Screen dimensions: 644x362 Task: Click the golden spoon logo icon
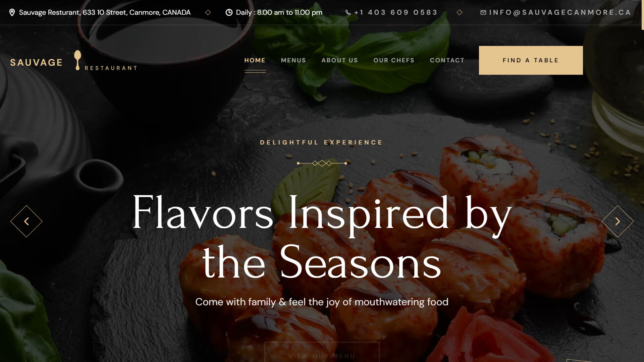[x=77, y=60]
